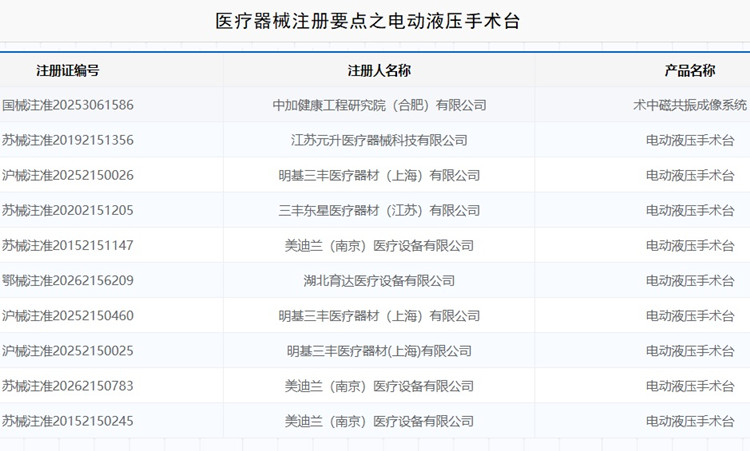Select registrant 中加健康工程研究院（合肥）有限公司

click(379, 105)
